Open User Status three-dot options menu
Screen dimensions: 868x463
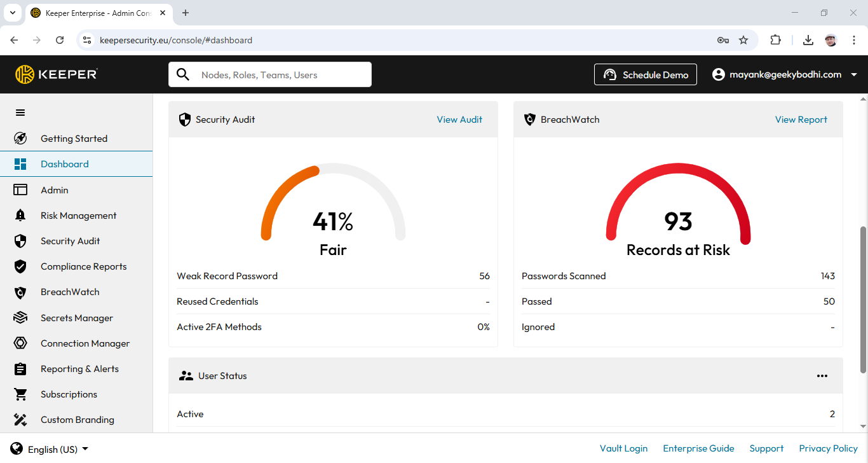822,376
